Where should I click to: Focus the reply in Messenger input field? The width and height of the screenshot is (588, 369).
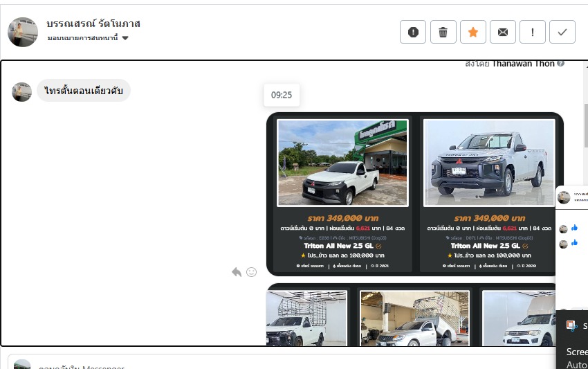pos(282,363)
